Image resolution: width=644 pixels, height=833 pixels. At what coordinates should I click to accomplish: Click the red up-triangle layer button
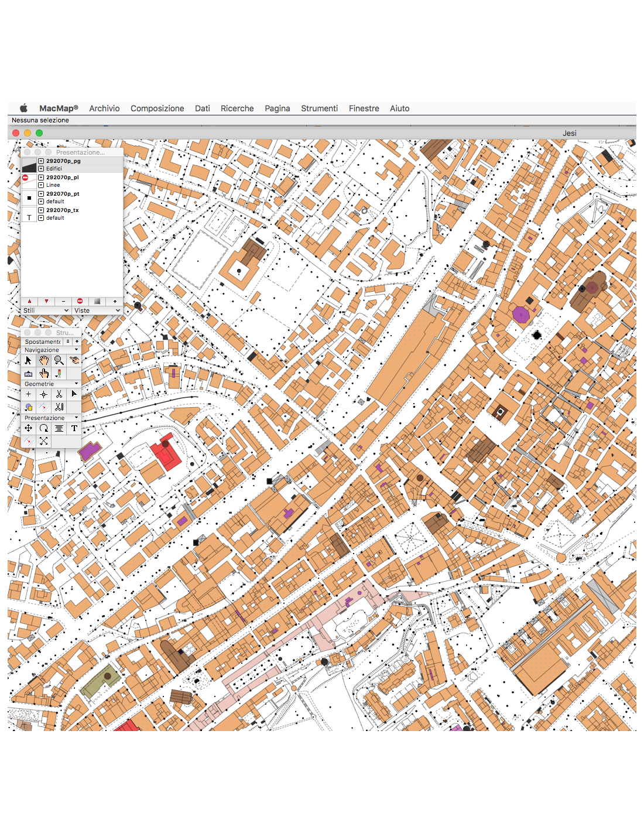click(x=29, y=301)
